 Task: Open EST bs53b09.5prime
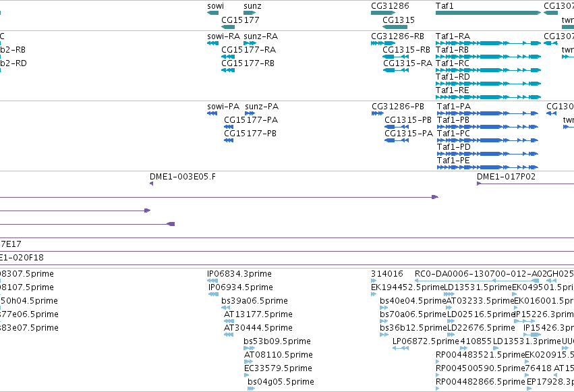[277, 341]
